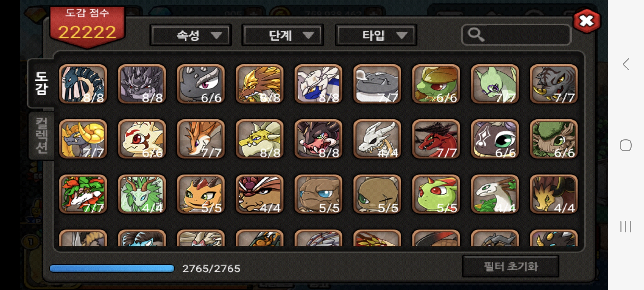Open the yellow ram-horned dragon entry

click(83, 139)
